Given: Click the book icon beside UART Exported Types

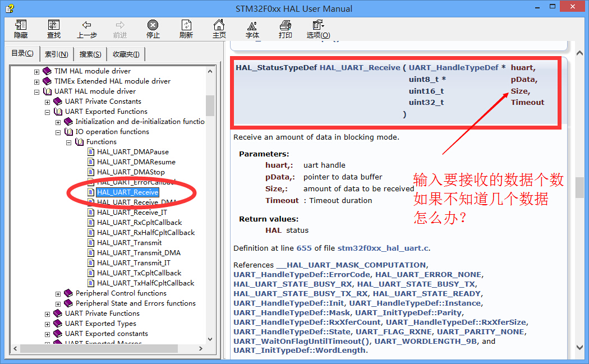Looking at the screenshot, I should [x=57, y=324].
